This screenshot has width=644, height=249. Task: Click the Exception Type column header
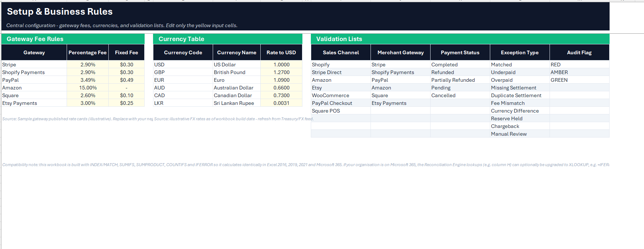520,52
